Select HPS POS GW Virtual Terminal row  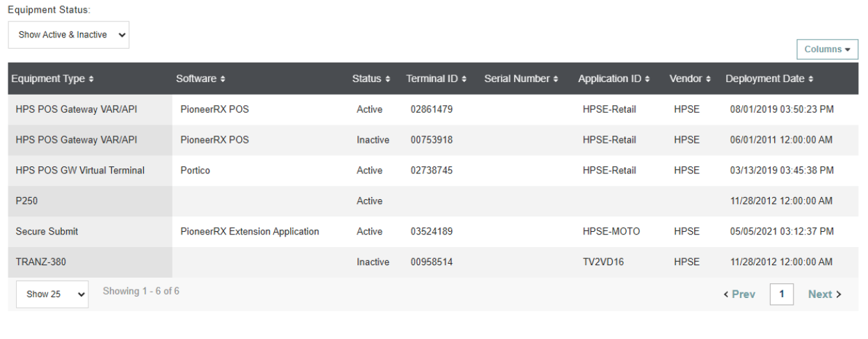click(x=80, y=171)
